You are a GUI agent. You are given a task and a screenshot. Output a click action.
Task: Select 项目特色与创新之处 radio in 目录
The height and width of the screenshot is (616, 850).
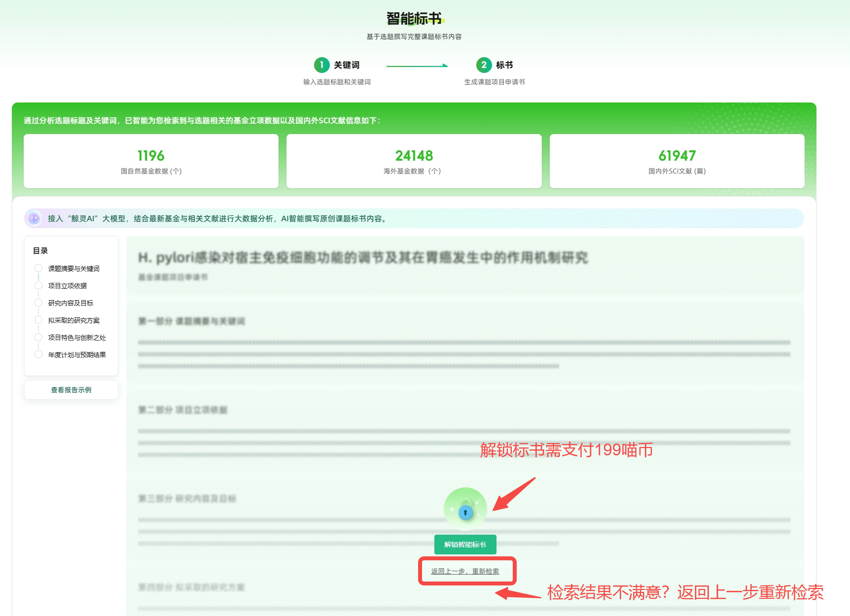point(38,337)
